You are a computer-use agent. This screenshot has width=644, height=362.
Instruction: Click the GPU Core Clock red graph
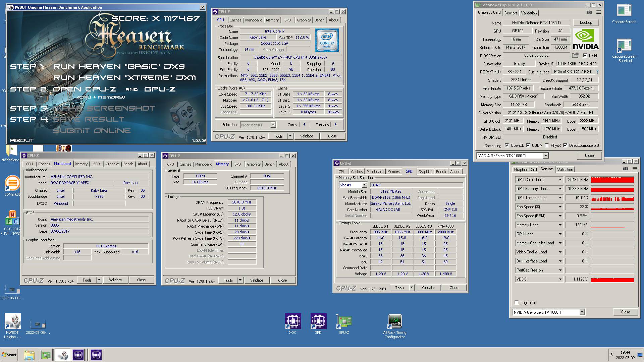(612, 180)
